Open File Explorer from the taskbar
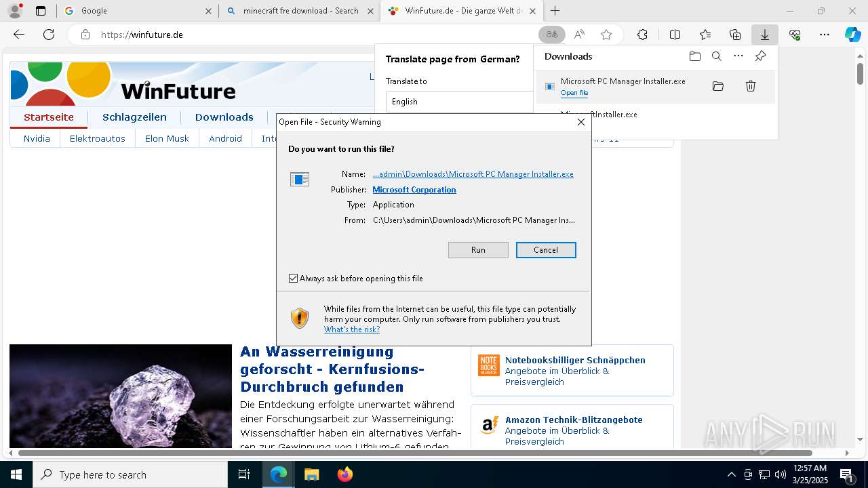 pyautogui.click(x=311, y=474)
